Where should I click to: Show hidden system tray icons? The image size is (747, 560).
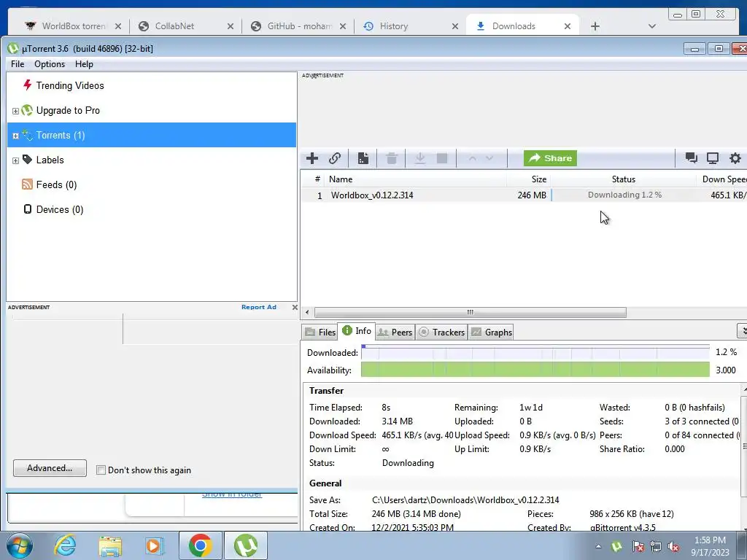pos(598,546)
